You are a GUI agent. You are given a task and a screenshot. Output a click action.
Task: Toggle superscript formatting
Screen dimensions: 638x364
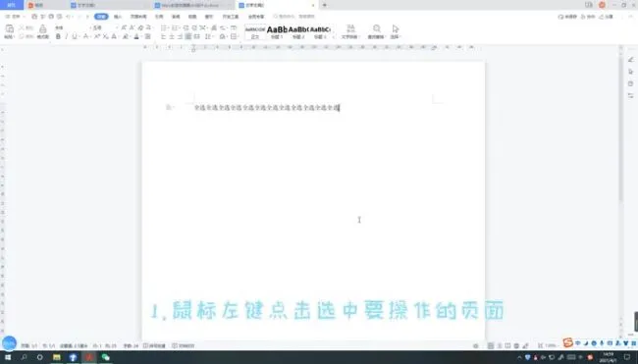click(97, 36)
